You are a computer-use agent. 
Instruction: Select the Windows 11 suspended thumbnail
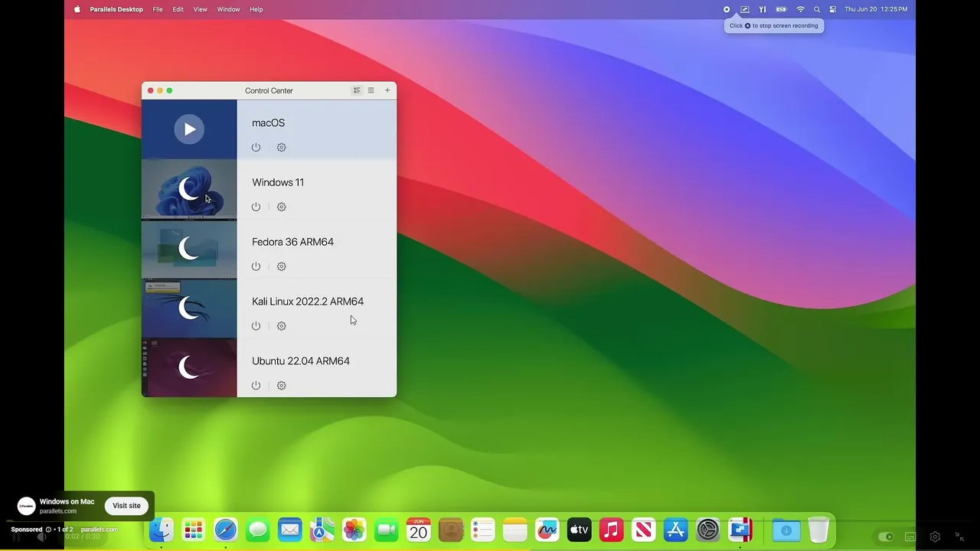pos(189,189)
